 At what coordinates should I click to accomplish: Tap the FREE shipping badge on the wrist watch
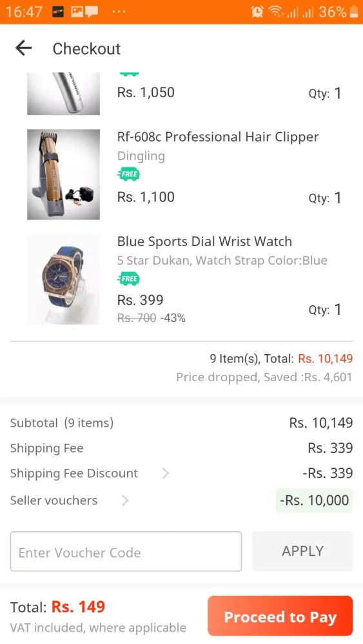pyautogui.click(x=128, y=279)
